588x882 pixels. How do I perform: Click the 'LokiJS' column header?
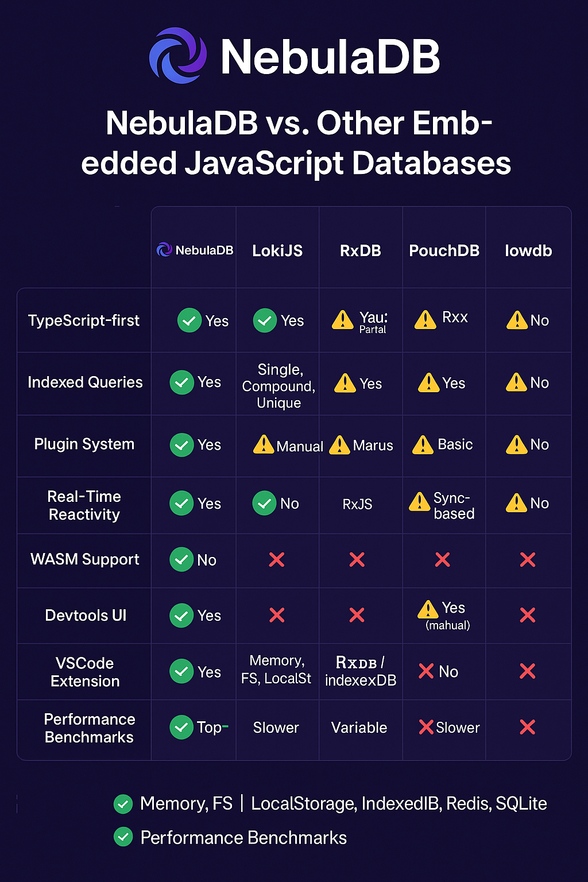pos(277,251)
